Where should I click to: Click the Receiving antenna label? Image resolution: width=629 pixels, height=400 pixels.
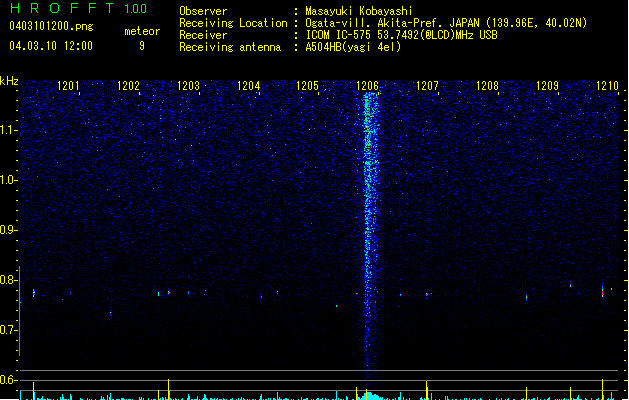230,47
